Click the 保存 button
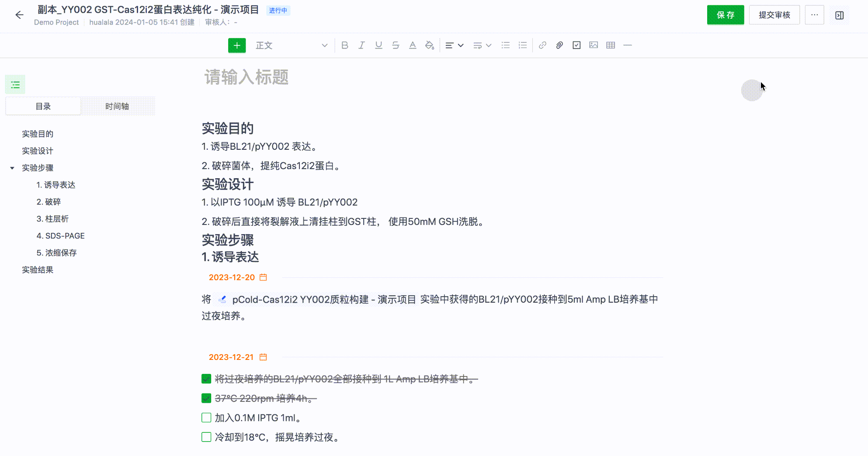Image resolution: width=868 pixels, height=456 pixels. point(725,15)
